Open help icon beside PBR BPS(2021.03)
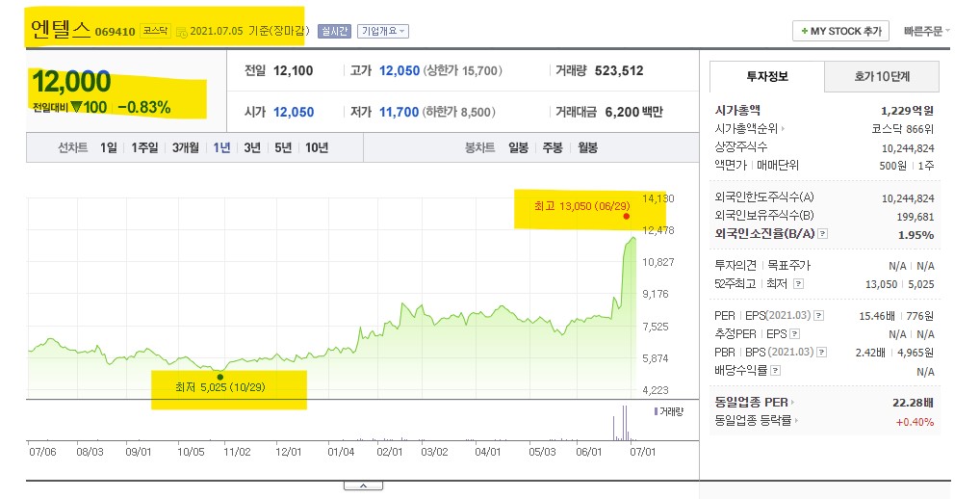 [x=822, y=352]
